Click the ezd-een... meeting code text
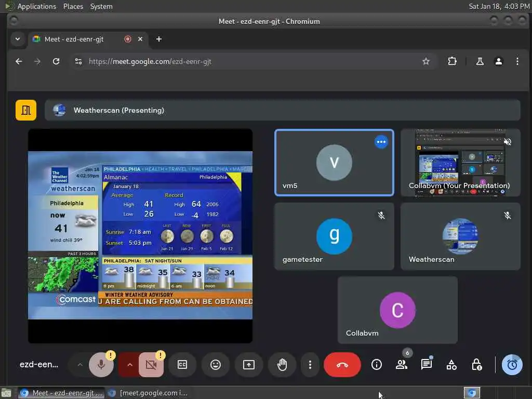Viewport: 532px width, 399px height. tap(39, 364)
